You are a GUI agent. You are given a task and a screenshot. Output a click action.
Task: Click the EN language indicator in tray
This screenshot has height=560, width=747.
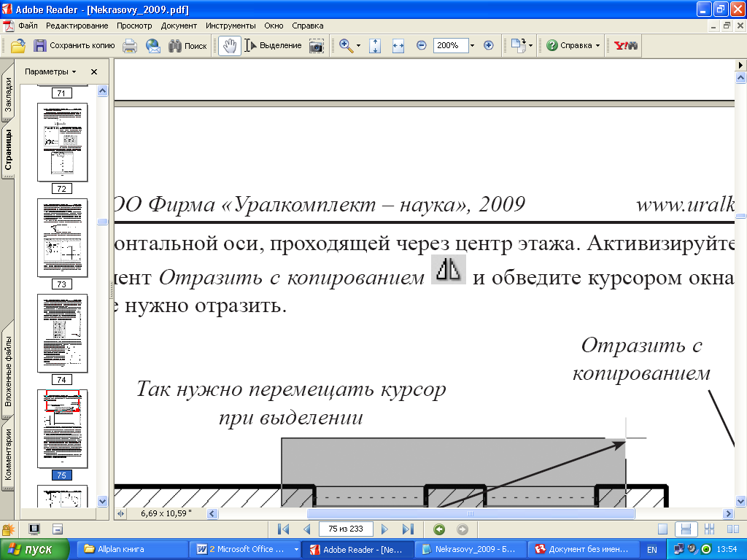pyautogui.click(x=651, y=550)
